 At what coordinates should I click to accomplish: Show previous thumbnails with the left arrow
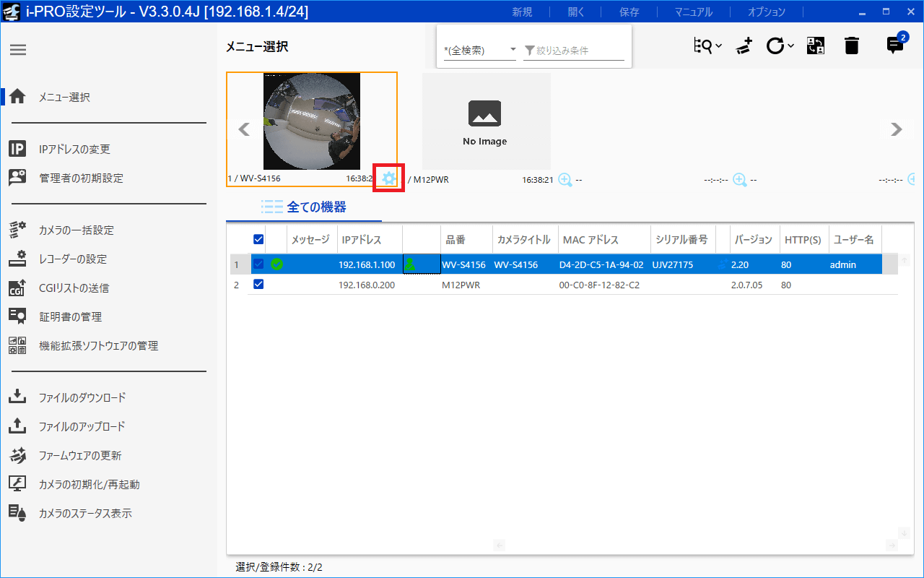[244, 129]
